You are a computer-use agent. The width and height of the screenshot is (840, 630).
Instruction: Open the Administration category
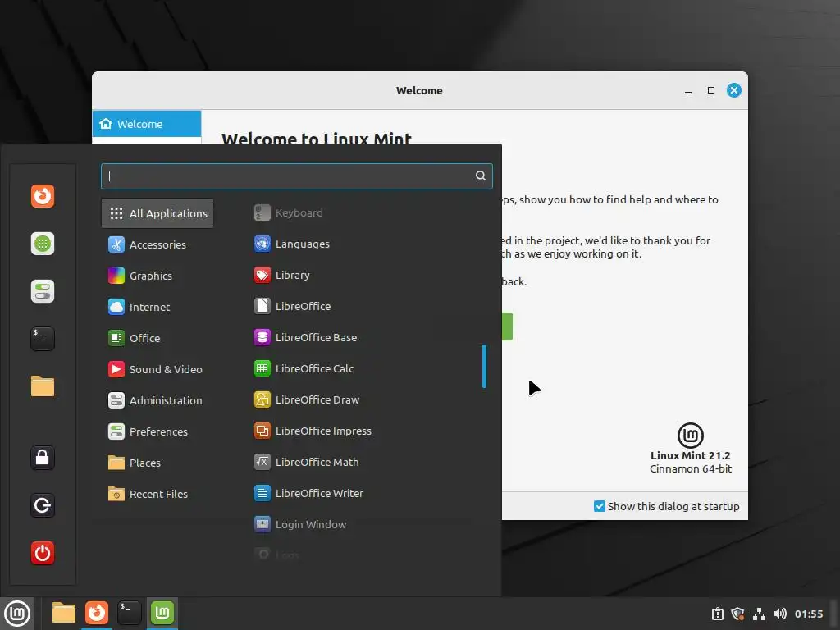157,400
